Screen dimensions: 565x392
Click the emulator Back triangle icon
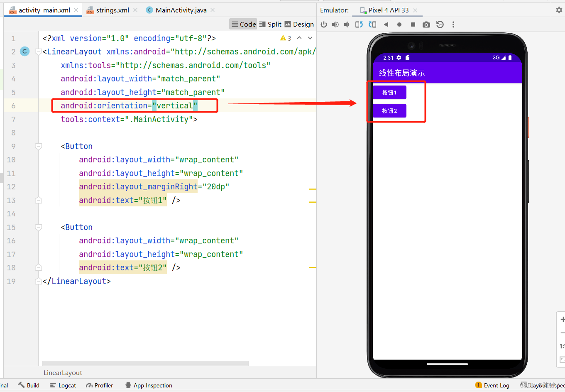coord(386,24)
